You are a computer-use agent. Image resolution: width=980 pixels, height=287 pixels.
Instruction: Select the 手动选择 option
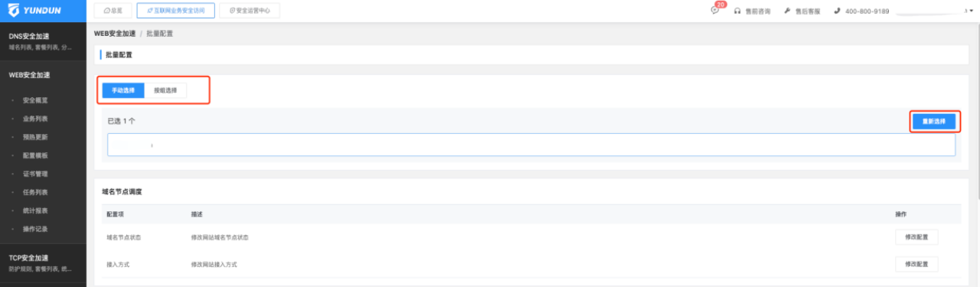(x=122, y=90)
